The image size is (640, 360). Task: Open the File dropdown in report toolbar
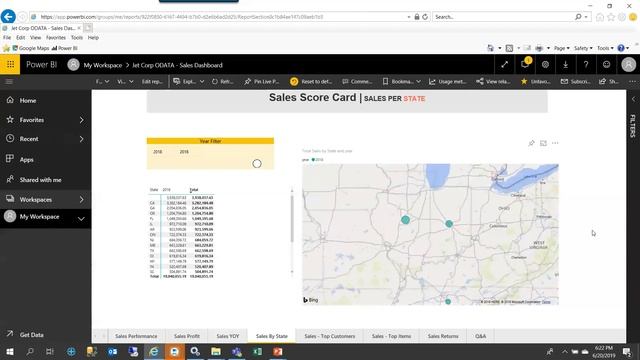coord(102,82)
